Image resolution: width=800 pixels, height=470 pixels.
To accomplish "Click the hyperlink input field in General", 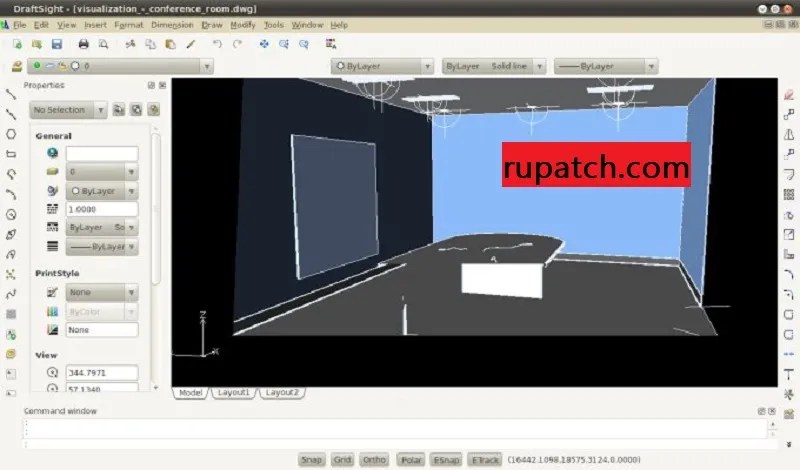I will 102,153.
